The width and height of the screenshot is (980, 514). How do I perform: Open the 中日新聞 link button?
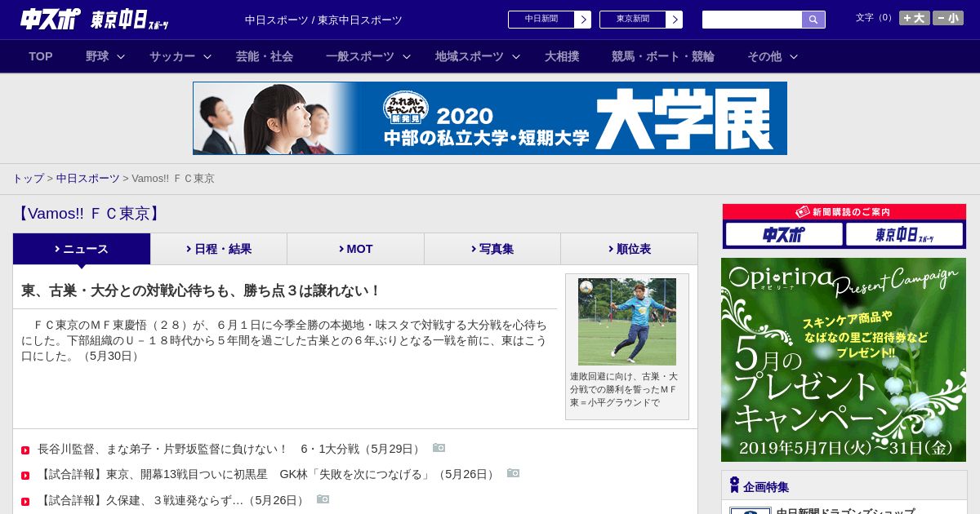point(541,20)
